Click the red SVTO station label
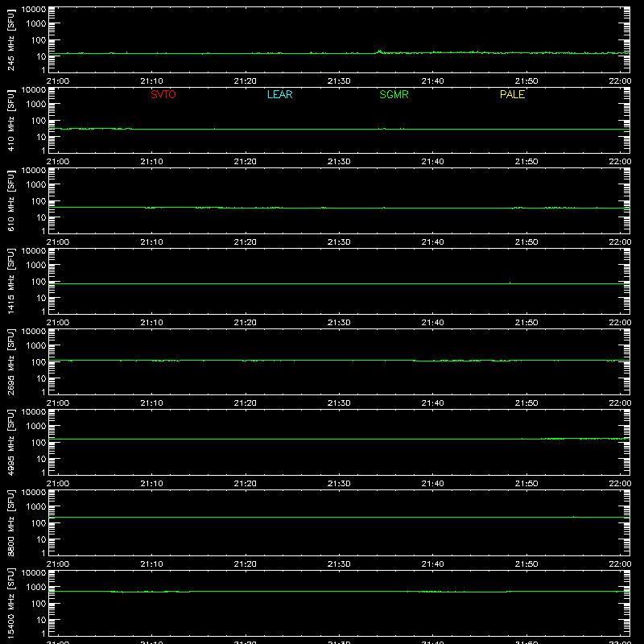644x644 pixels. click(163, 94)
